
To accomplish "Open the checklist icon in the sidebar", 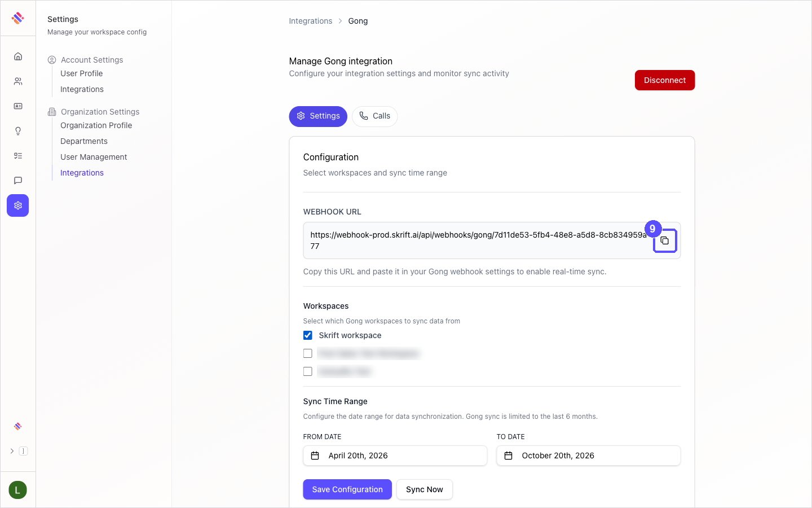I will 18,156.
